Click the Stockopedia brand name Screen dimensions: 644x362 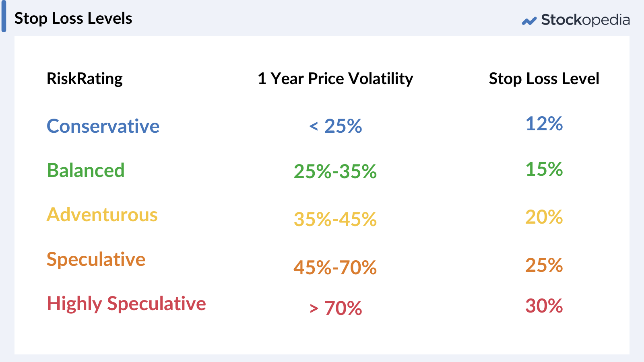[x=585, y=20]
